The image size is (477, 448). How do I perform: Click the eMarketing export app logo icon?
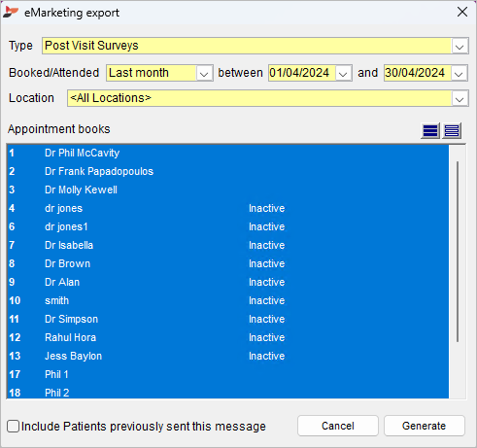point(11,13)
